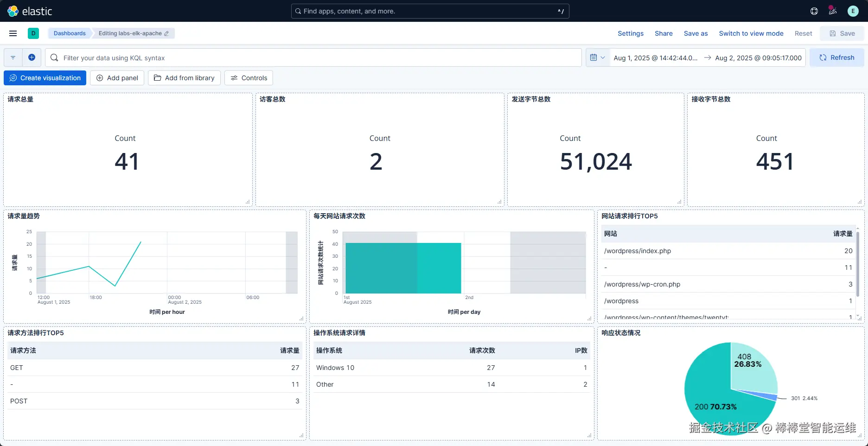Open the main navigation hamburger menu
This screenshot has height=446, width=868.
click(x=13, y=33)
